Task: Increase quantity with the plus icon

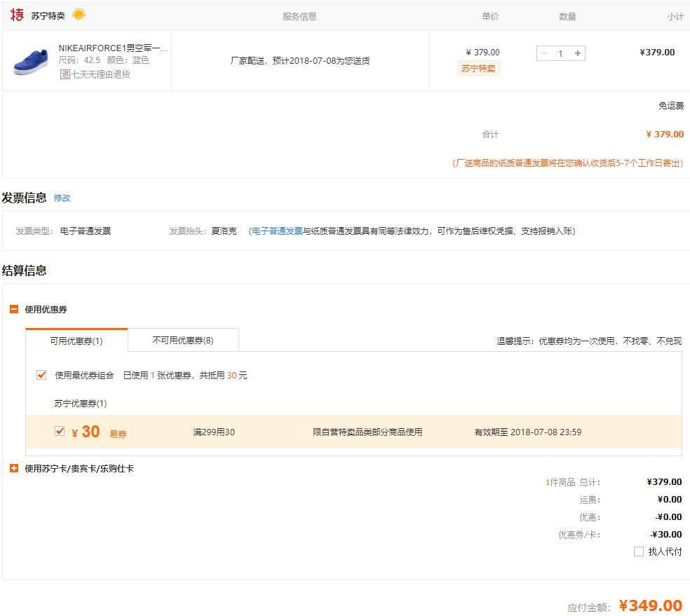Action: pyautogui.click(x=576, y=53)
